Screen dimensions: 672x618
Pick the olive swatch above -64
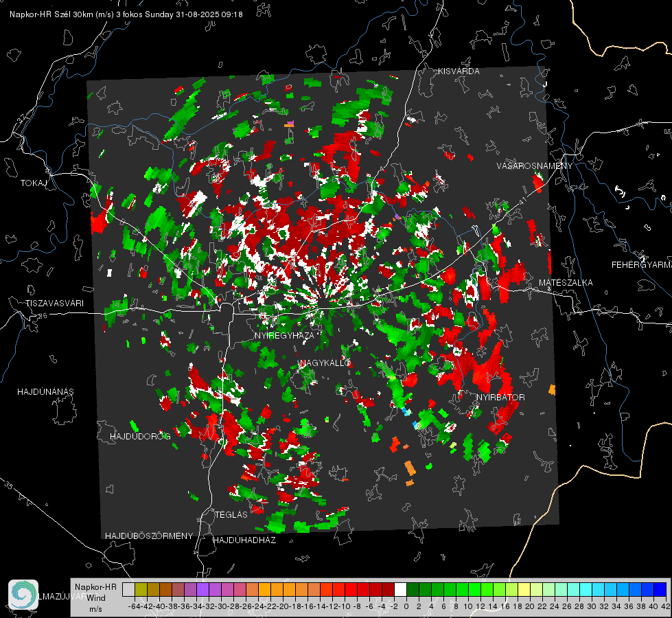click(141, 589)
